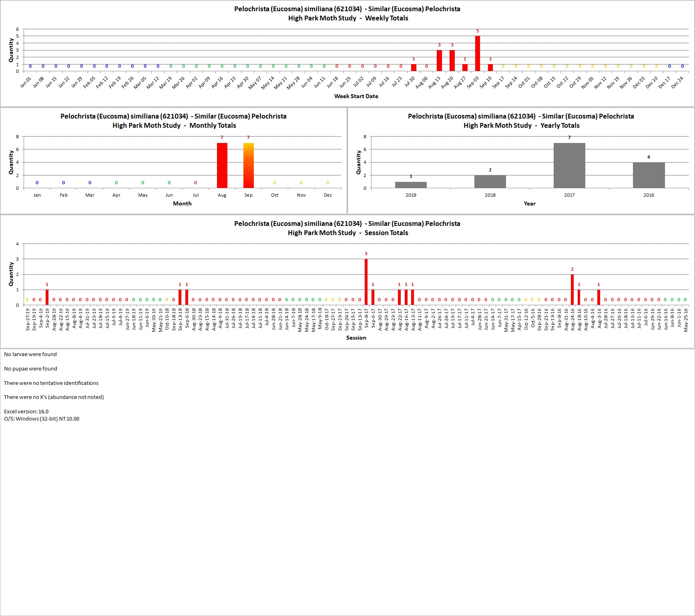This screenshot has width=695, height=616.
Task: Select 'No larvae were found' text
Action: (30, 354)
